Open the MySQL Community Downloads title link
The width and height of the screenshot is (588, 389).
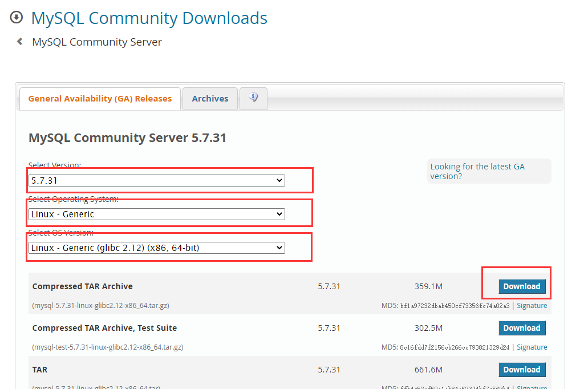[149, 18]
